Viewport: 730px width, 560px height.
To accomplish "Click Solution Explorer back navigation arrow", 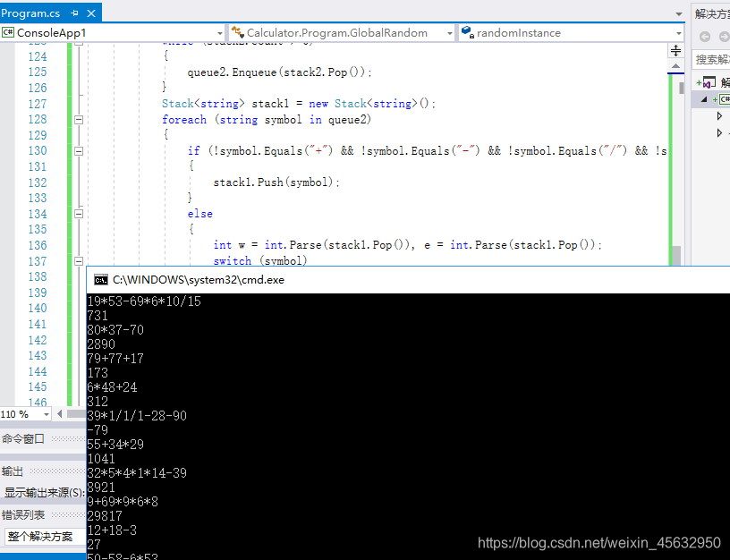I will (705, 37).
